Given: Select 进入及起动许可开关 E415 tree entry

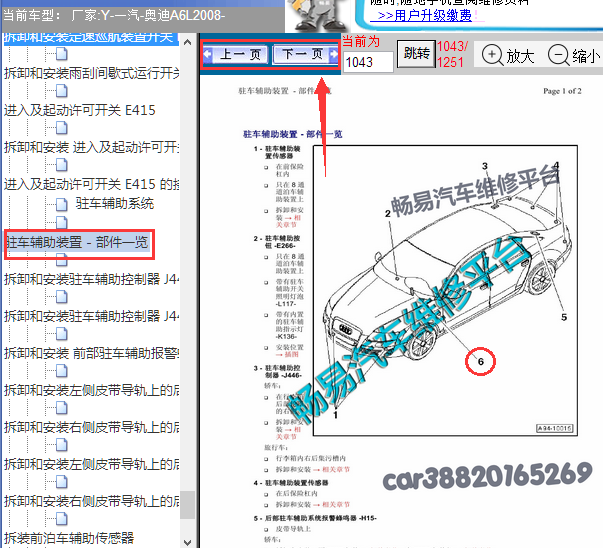Looking at the screenshot, I should (80, 110).
